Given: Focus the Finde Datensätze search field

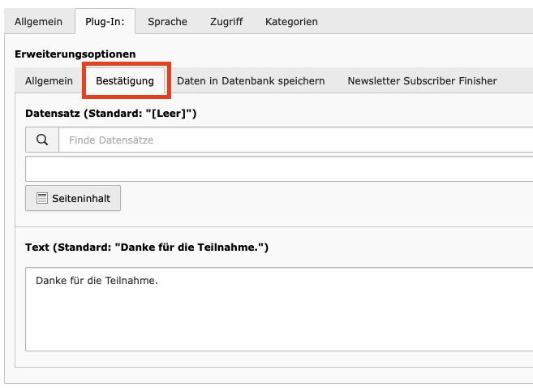Looking at the screenshot, I should click(292, 140).
